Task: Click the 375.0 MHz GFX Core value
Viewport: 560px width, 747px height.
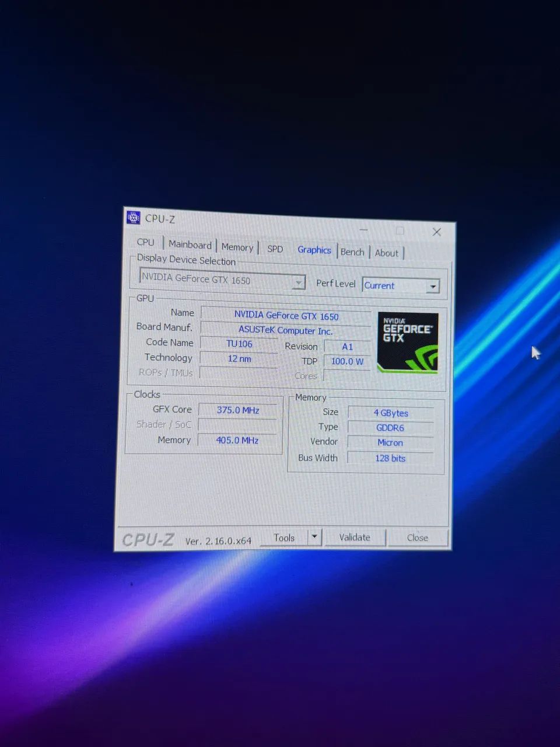Action: pyautogui.click(x=238, y=410)
